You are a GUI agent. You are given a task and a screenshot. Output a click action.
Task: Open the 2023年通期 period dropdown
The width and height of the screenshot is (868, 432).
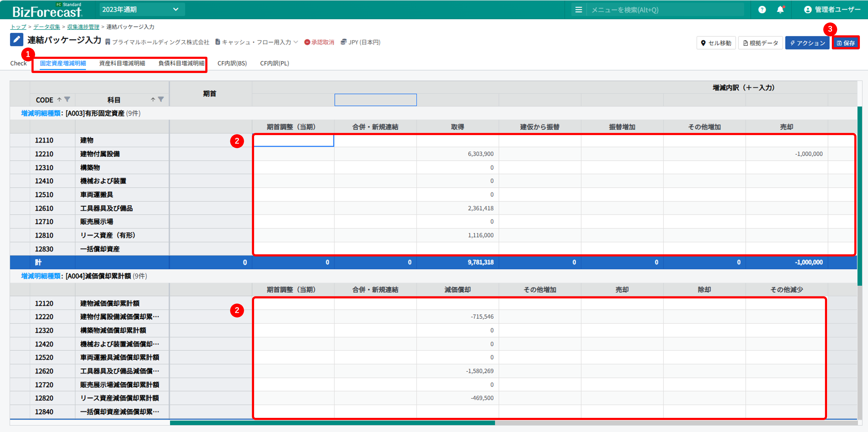click(141, 10)
